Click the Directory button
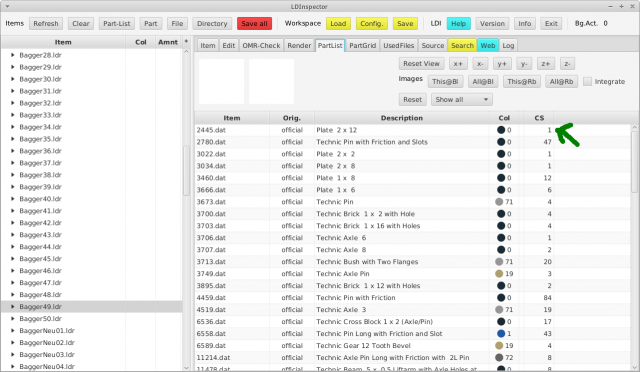The height and width of the screenshot is (372, 640). click(x=212, y=24)
